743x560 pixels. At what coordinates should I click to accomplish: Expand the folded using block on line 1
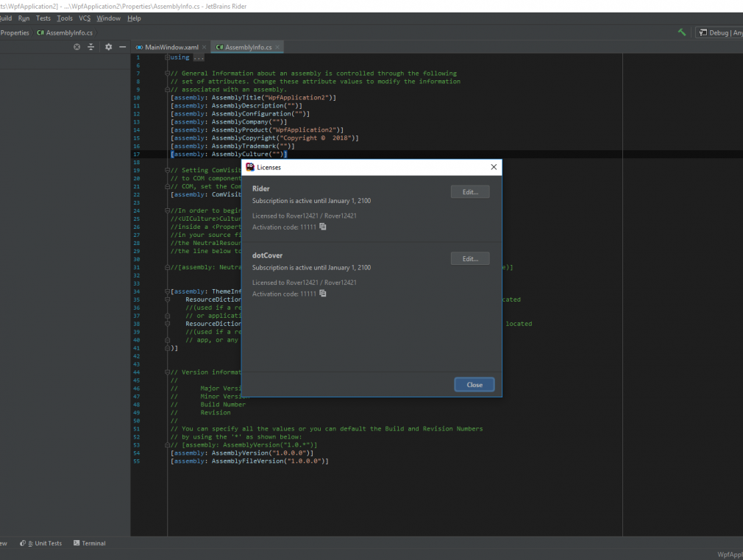(x=167, y=57)
